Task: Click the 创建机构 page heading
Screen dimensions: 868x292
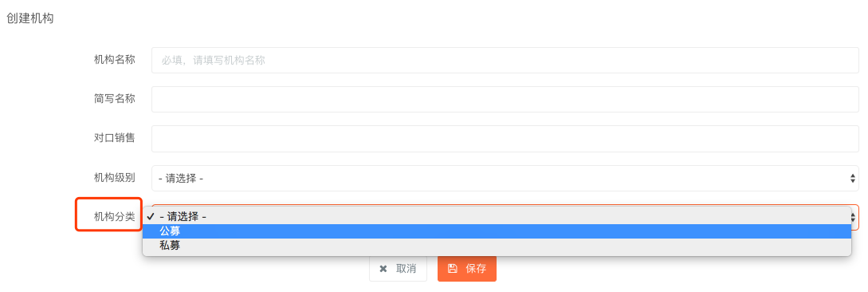Action: (x=29, y=18)
